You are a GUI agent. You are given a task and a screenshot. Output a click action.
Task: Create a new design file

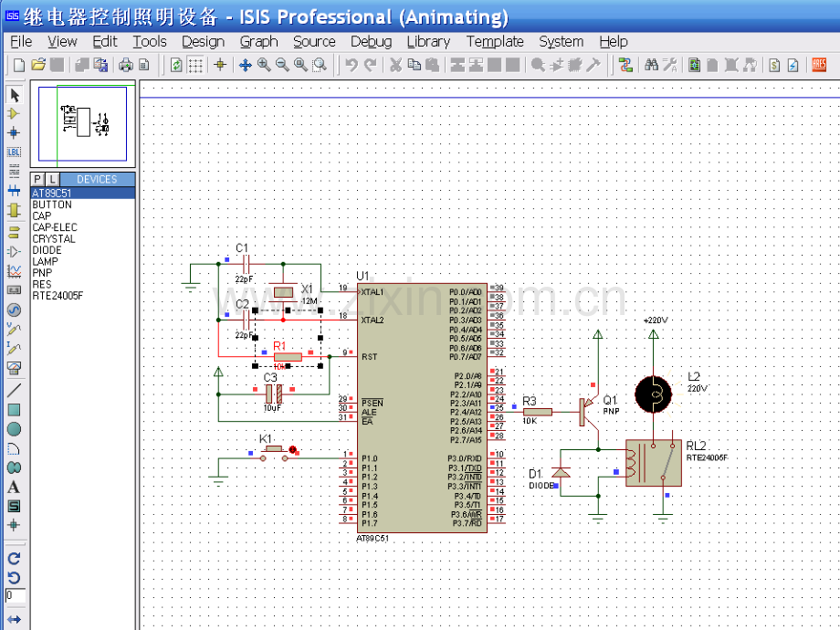coord(19,65)
